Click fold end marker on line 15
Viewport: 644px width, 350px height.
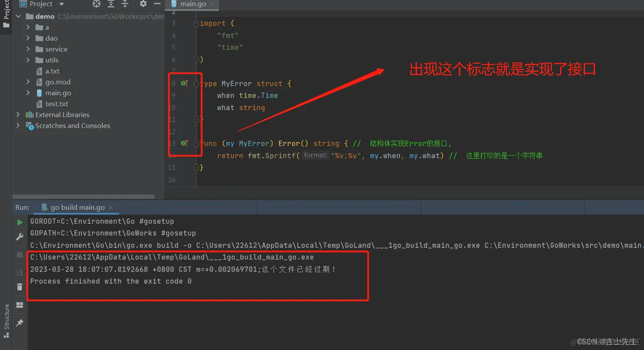tap(197, 167)
